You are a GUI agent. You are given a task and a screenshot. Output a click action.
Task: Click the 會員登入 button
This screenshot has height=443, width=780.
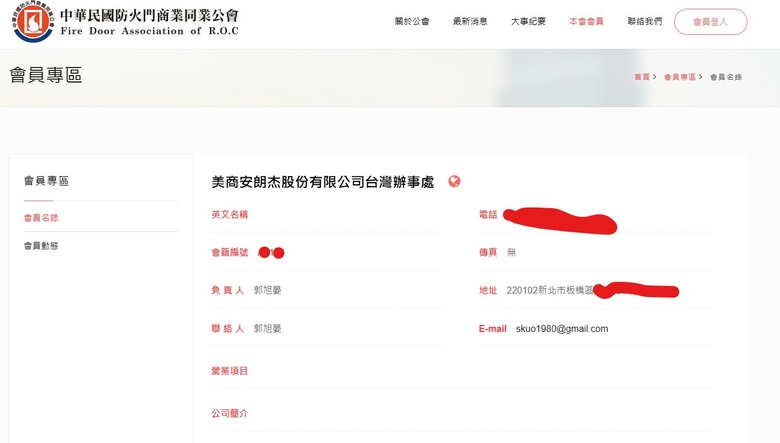(x=710, y=22)
